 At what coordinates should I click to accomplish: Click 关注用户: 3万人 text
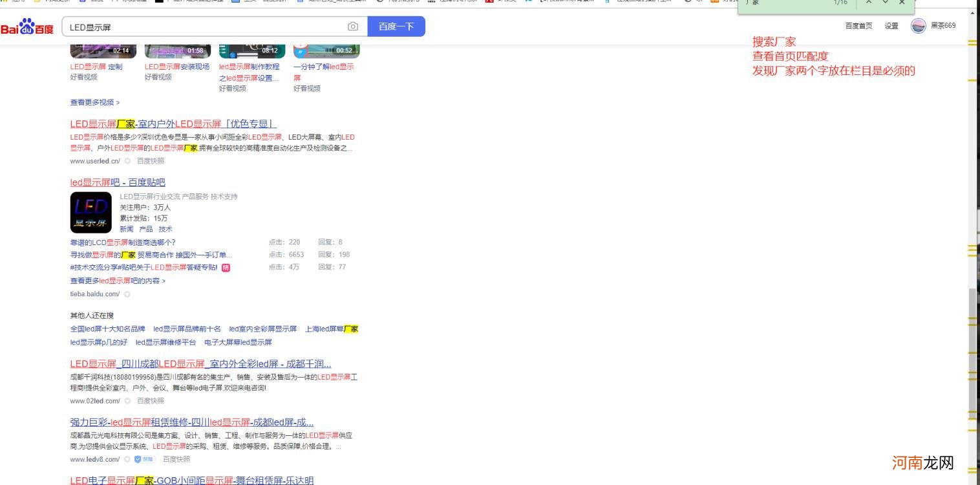click(x=145, y=208)
